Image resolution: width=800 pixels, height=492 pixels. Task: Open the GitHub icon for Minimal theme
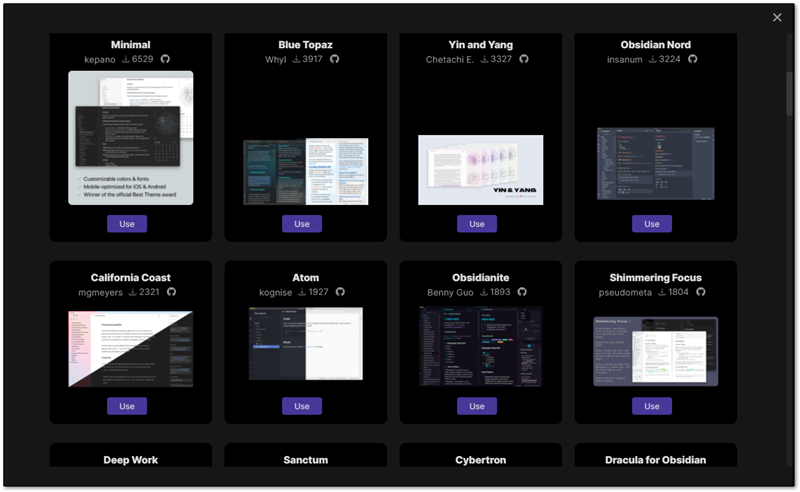point(165,59)
